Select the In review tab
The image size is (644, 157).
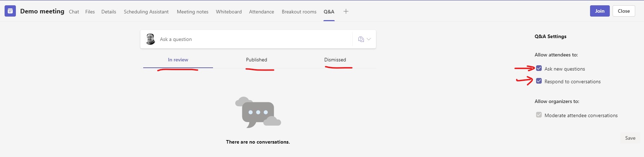(x=178, y=60)
